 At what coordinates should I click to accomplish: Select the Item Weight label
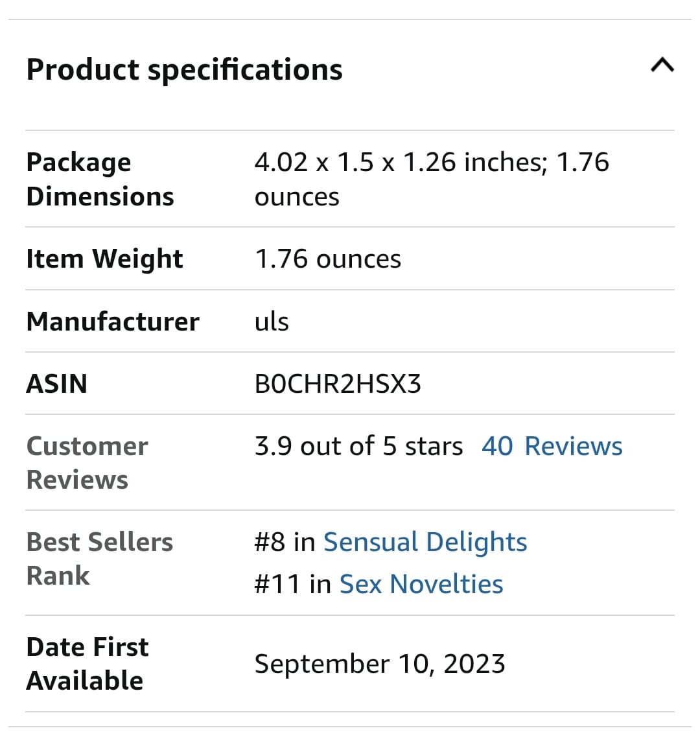[x=105, y=259]
